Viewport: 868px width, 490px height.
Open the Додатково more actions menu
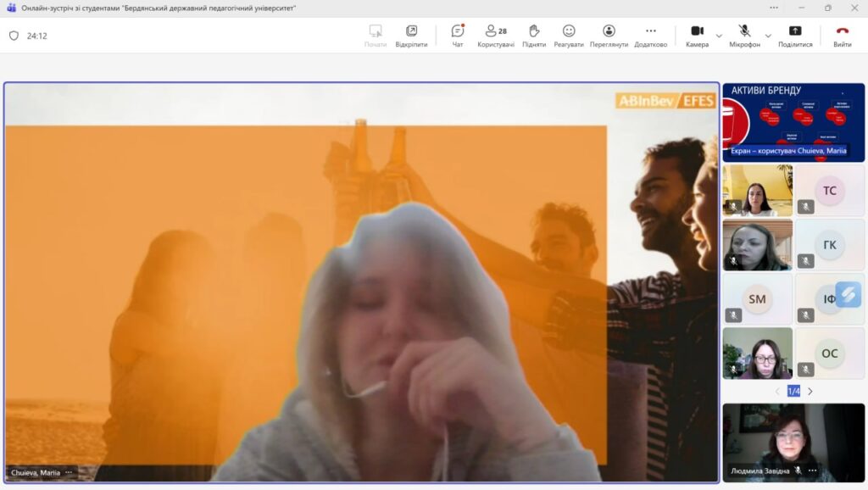click(650, 35)
